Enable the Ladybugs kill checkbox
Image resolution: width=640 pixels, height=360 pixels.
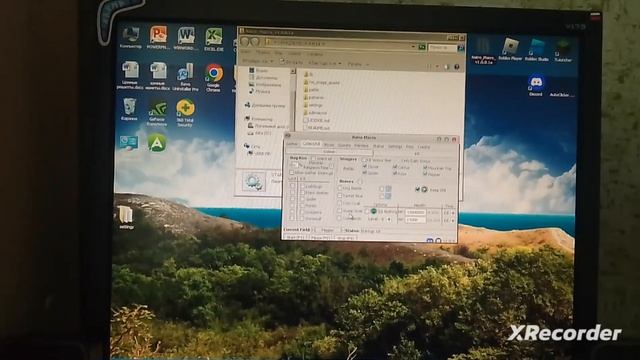tap(302, 186)
